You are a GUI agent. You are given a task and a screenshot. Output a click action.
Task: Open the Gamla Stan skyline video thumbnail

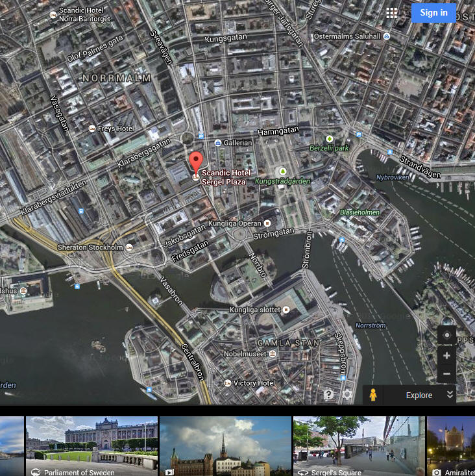pyautogui.click(x=225, y=446)
